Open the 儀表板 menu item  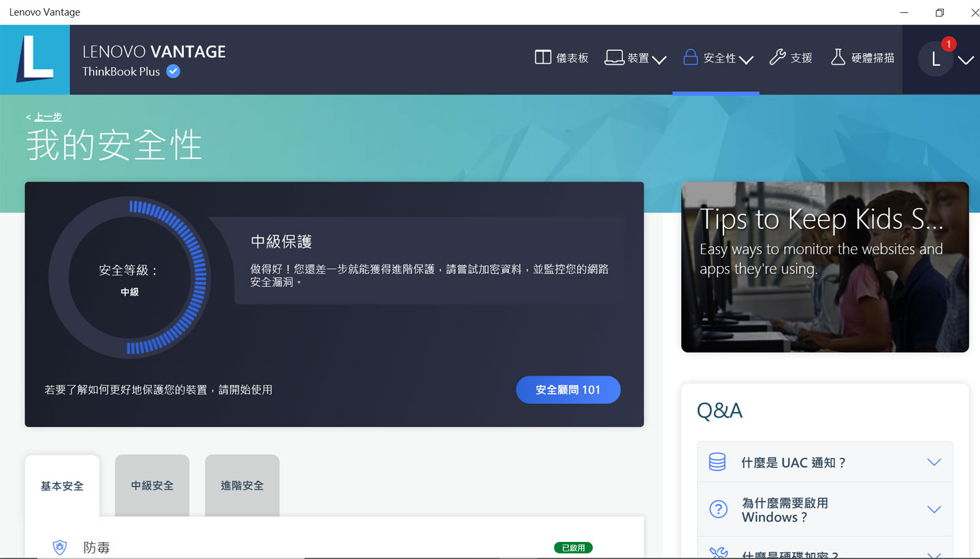click(x=561, y=58)
